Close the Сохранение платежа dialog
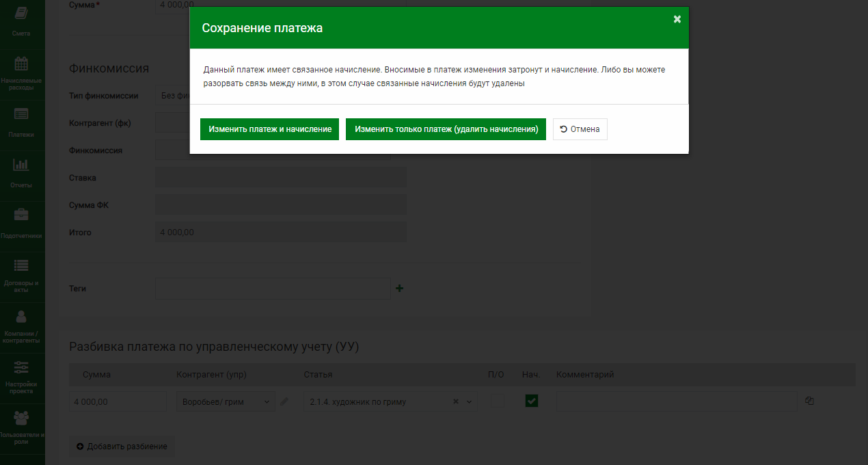The width and height of the screenshot is (868, 465). coord(677,19)
